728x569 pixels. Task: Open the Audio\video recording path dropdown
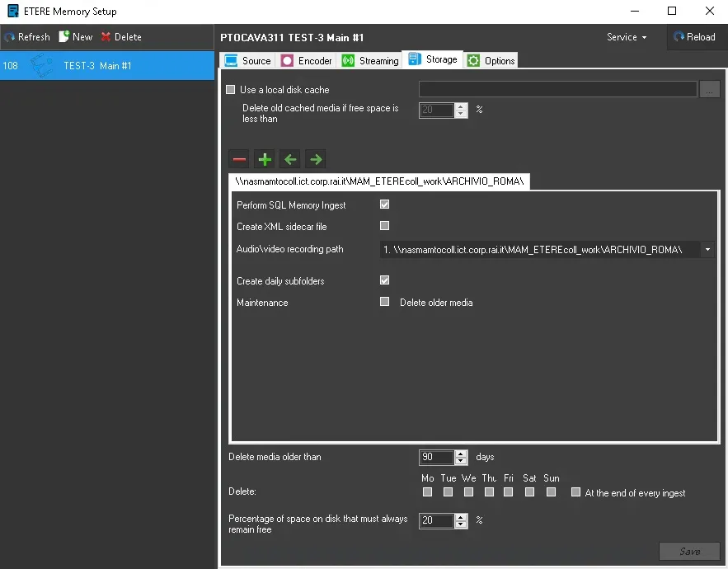coord(707,249)
